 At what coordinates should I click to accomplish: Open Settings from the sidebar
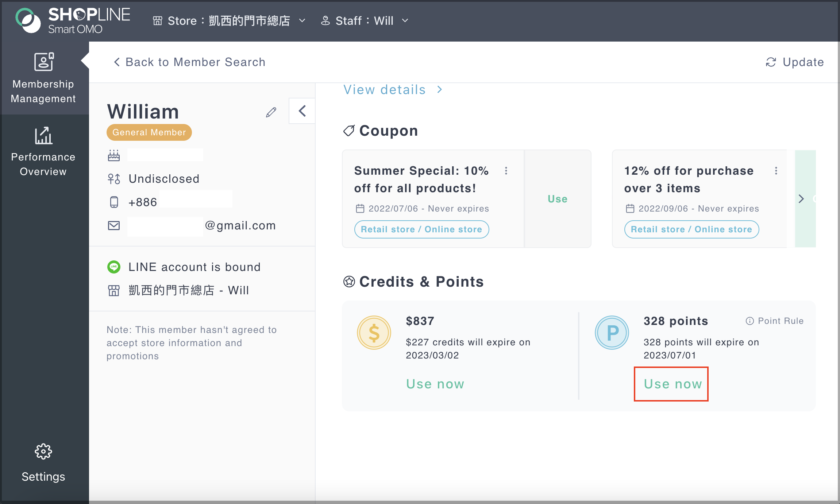click(43, 463)
